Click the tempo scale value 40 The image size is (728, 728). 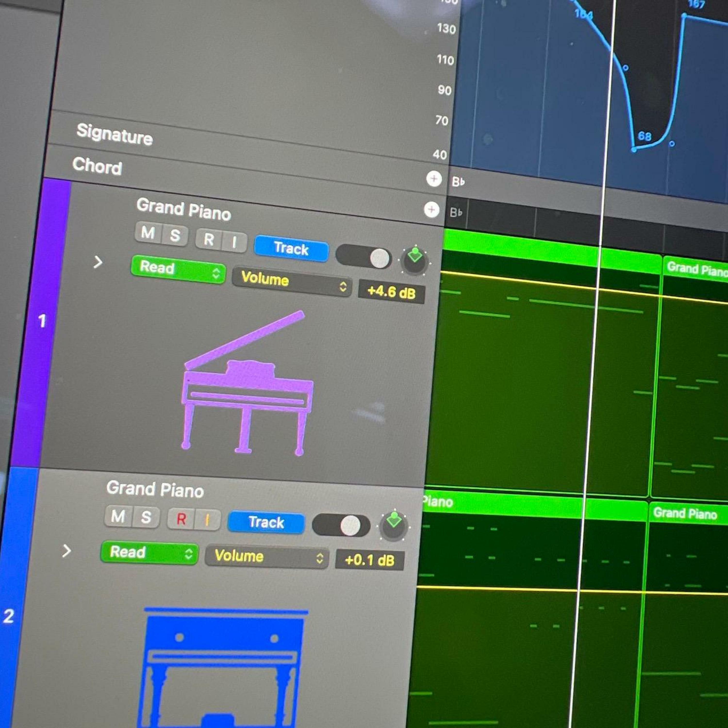point(440,155)
